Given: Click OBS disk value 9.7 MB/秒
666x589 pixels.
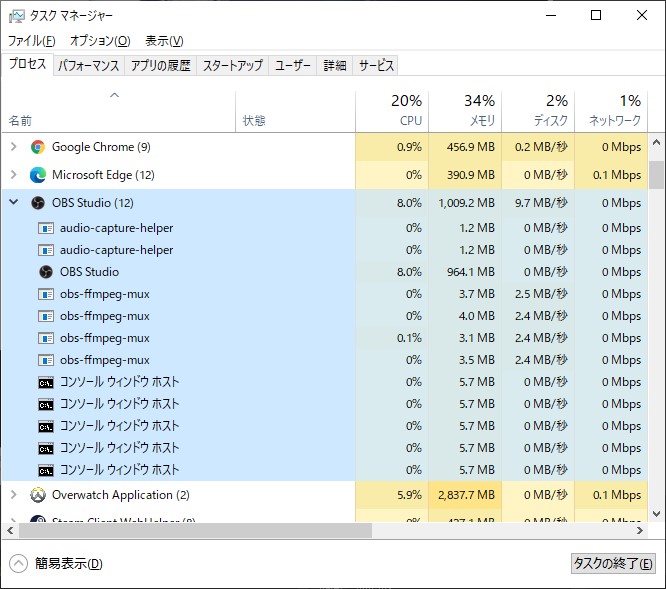Looking at the screenshot, I should [x=541, y=203].
